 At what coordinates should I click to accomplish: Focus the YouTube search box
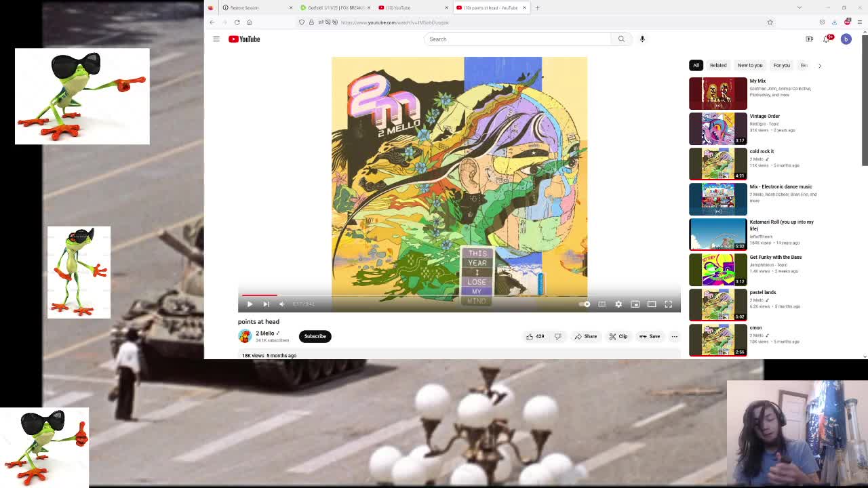tap(517, 39)
